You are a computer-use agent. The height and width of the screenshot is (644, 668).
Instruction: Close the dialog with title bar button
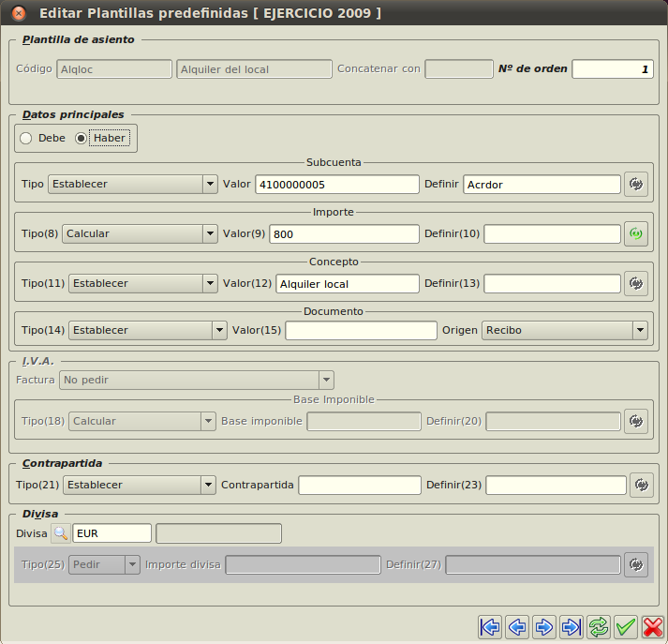coord(19,13)
